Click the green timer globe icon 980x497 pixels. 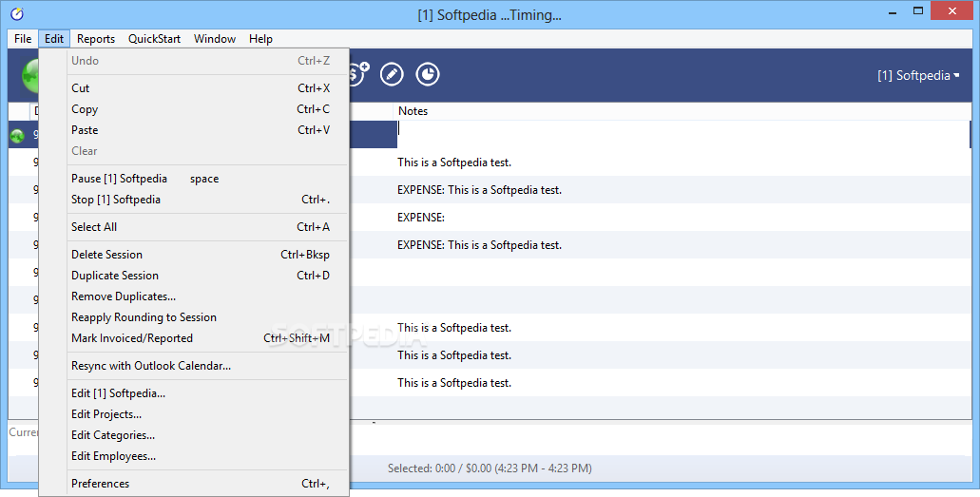click(x=30, y=76)
